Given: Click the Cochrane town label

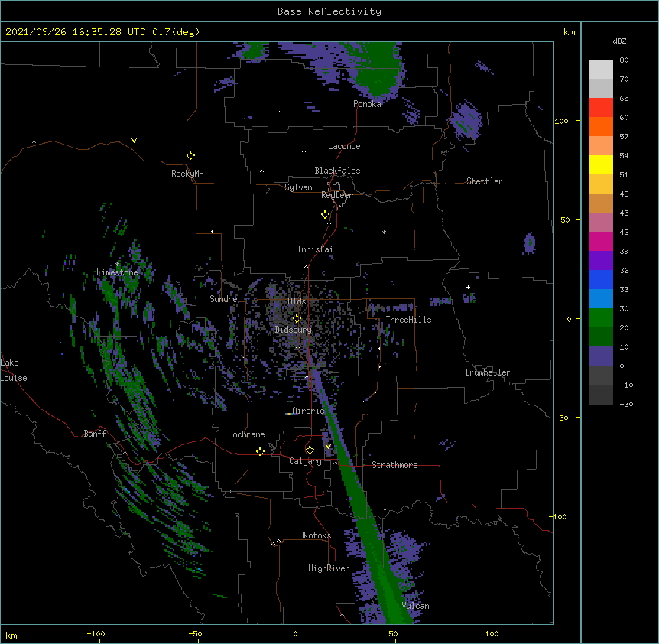Looking at the screenshot, I should point(246,434).
